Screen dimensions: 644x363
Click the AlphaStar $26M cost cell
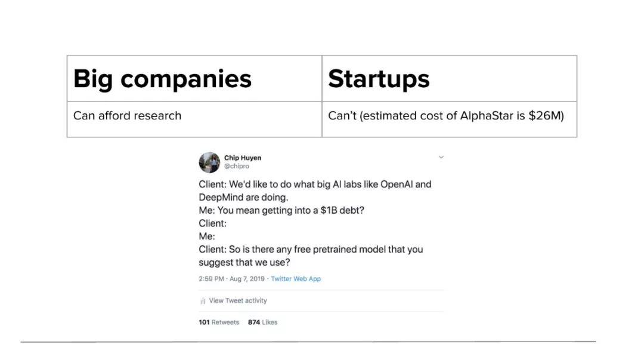point(450,119)
